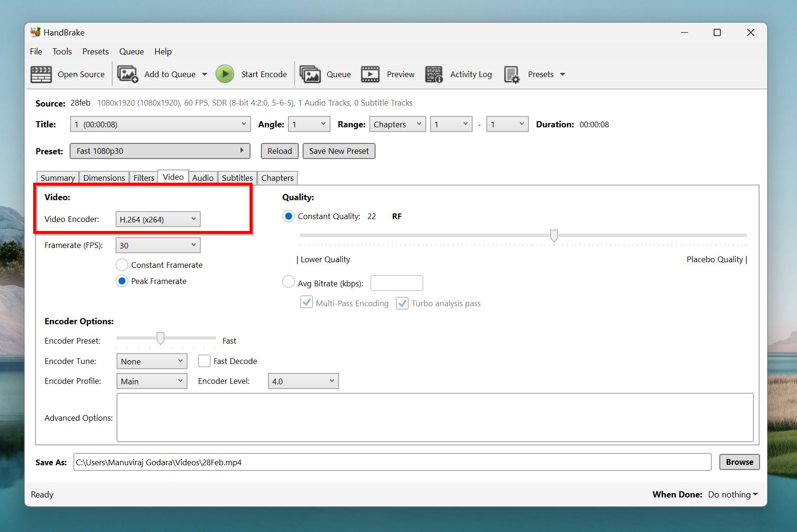Open the When Done Do nothing dropdown
Screen dimensions: 797x532
coord(733,494)
